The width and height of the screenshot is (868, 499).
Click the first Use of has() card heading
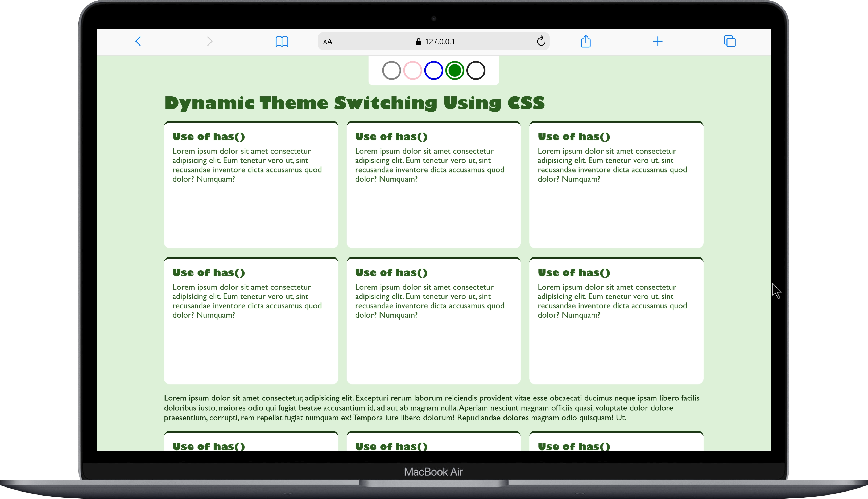point(209,136)
